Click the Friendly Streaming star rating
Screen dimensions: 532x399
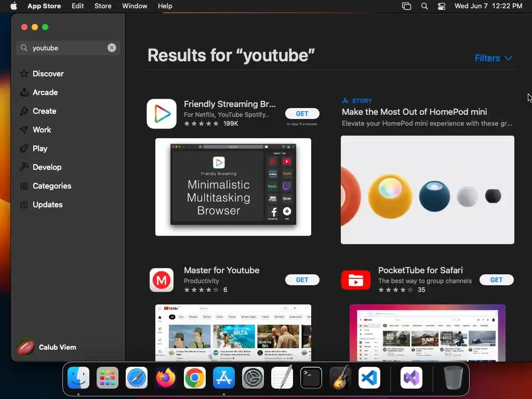(x=201, y=124)
